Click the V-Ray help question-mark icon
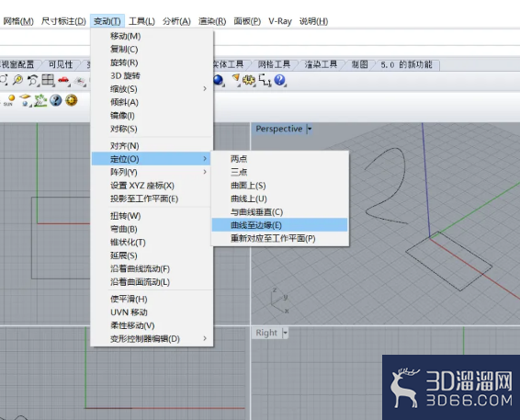 point(56,100)
